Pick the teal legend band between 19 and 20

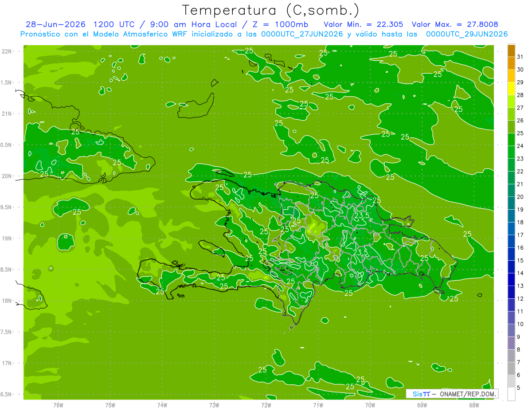pos(511,204)
